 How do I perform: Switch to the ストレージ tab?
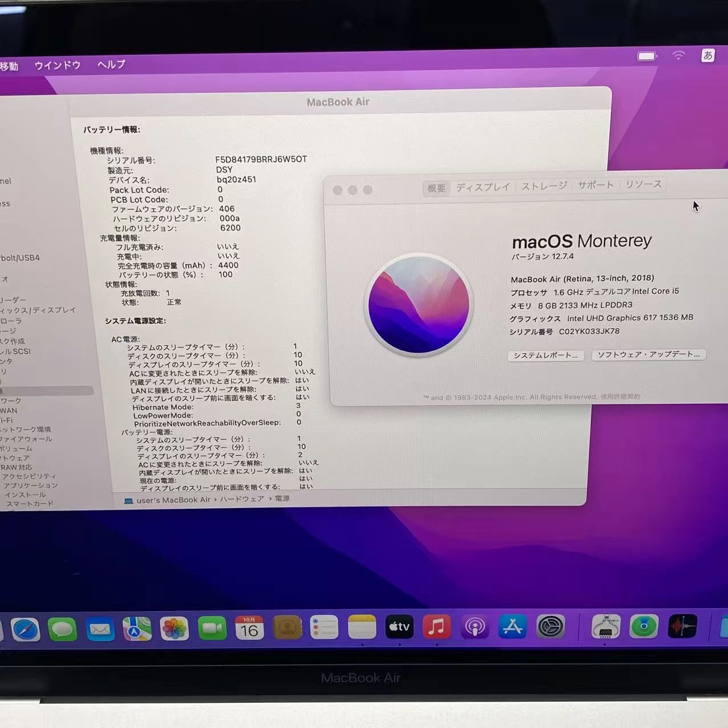543,185
